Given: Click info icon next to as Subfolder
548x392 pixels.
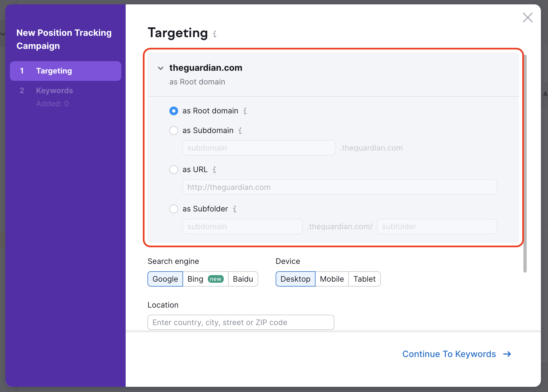Looking at the screenshot, I should tap(235, 209).
